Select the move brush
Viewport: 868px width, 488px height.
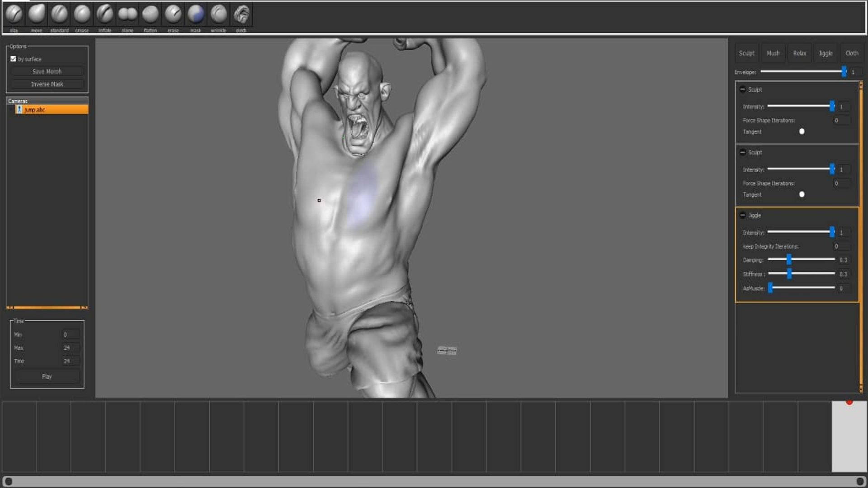(x=37, y=14)
